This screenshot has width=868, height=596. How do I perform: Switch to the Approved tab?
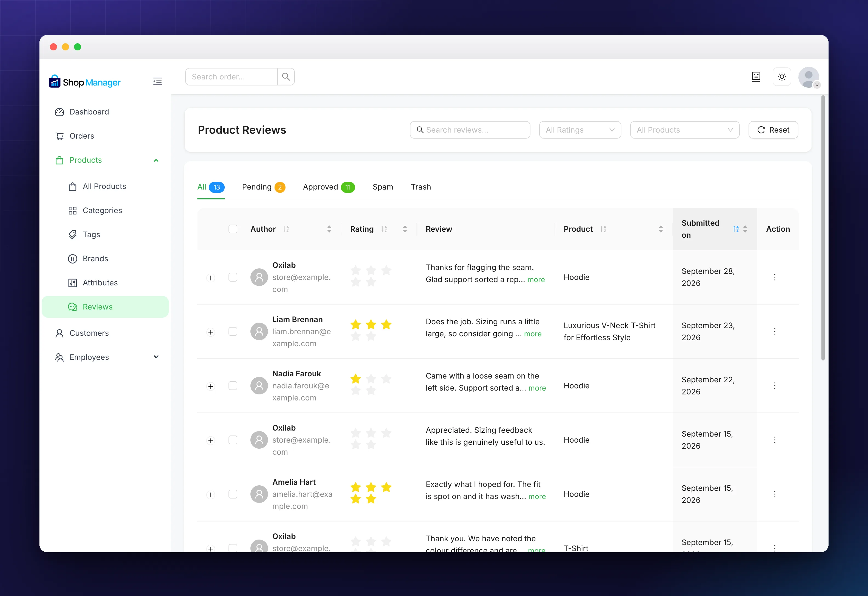pyautogui.click(x=329, y=187)
